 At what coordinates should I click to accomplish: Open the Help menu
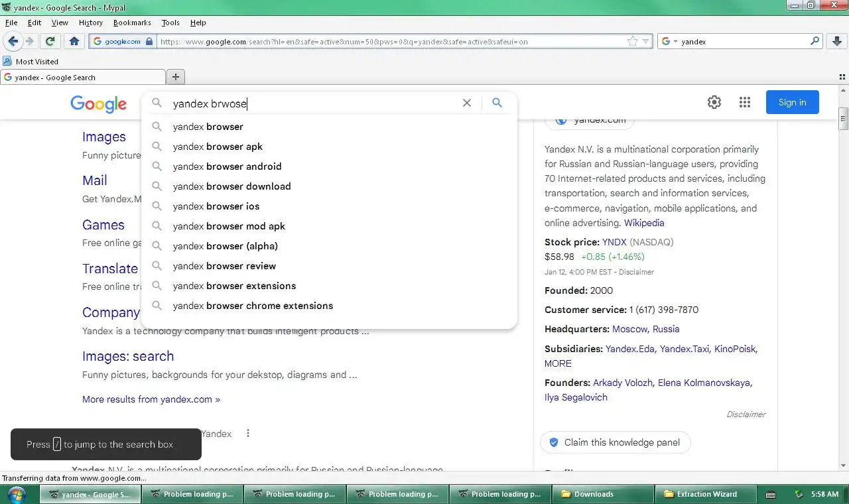[x=198, y=23]
